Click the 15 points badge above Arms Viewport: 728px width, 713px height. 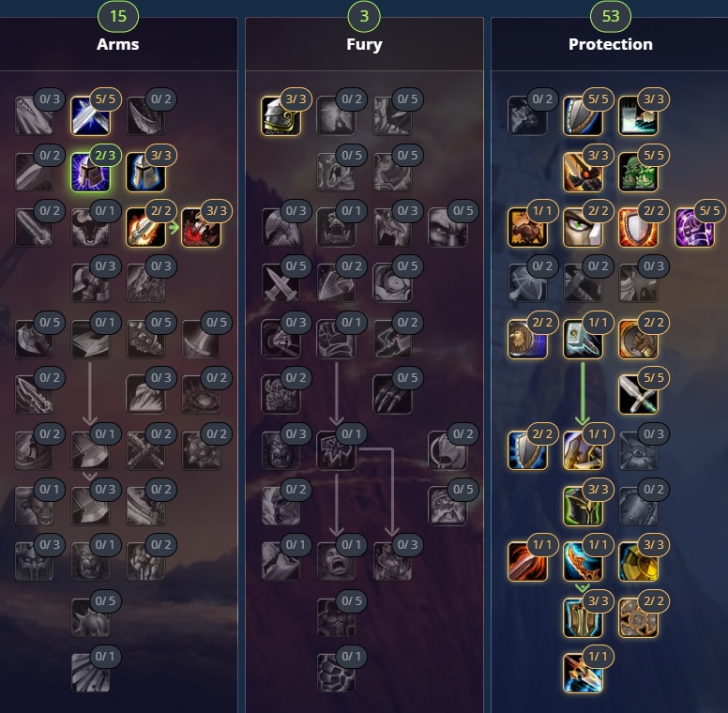(x=118, y=16)
